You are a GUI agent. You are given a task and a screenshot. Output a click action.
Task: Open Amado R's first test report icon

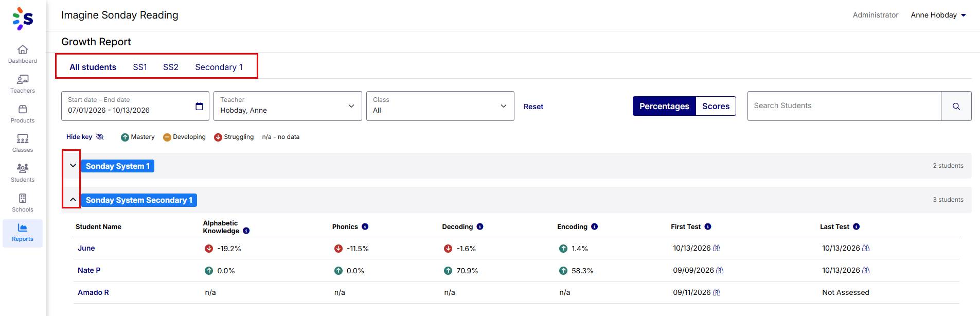pyautogui.click(x=717, y=292)
